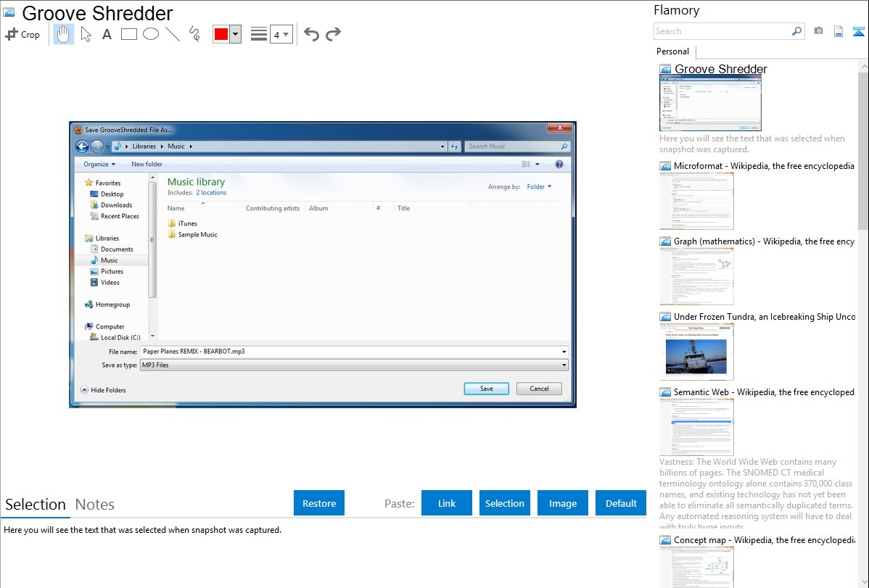Click the help icon in dialog
869x588 pixels.
coord(559,164)
